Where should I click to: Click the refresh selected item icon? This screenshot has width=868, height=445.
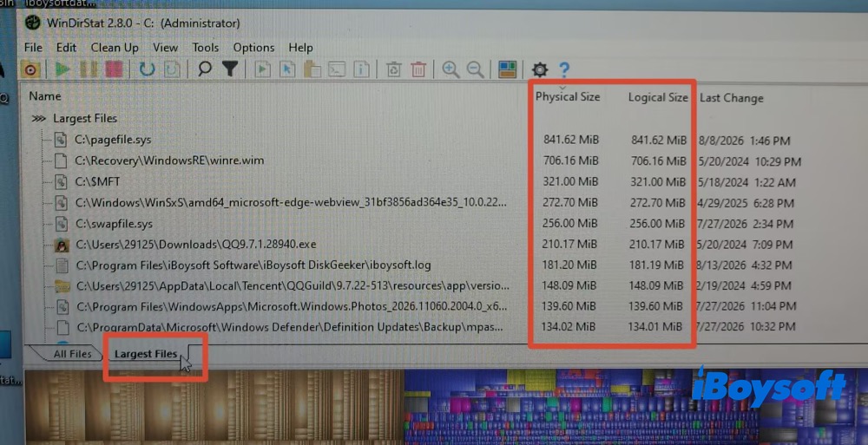172,69
